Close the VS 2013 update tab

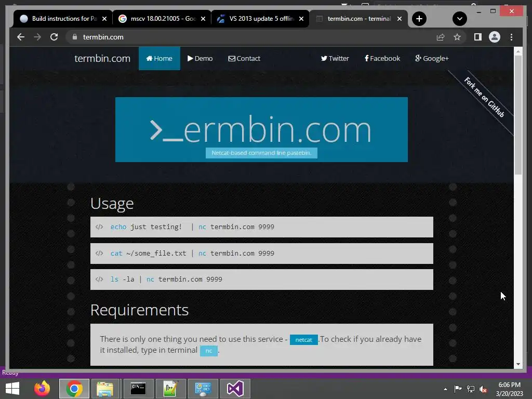pos(301,19)
